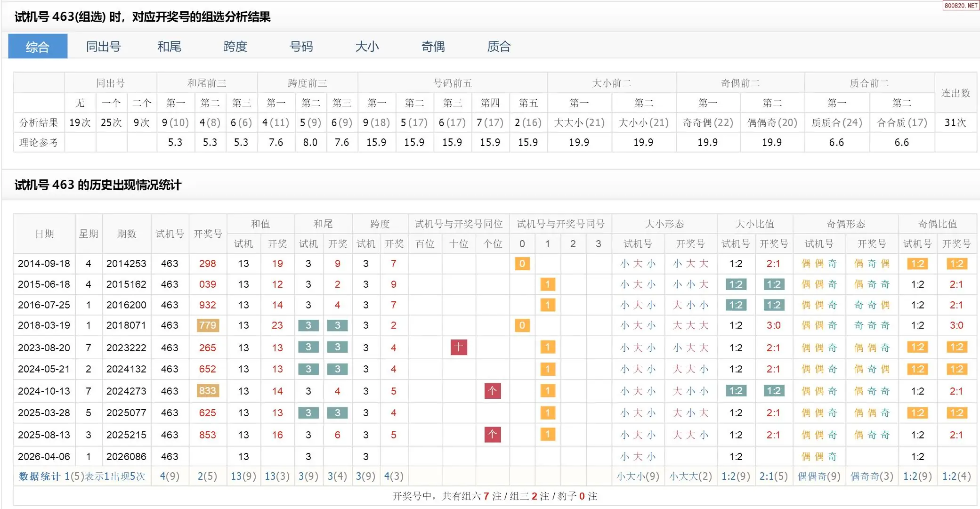980x509 pixels.
Task: Click the date cell 2026-04-06
Action: click(44, 456)
